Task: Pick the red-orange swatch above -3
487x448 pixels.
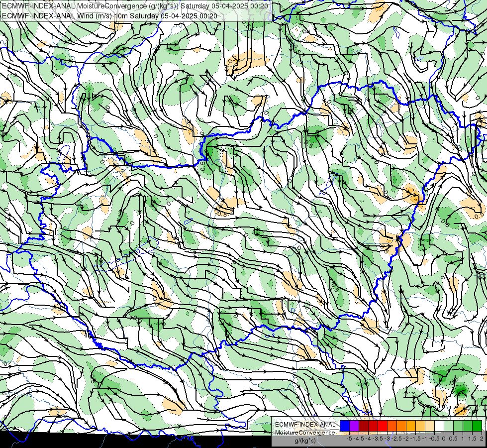Action: pyautogui.click(x=392, y=426)
